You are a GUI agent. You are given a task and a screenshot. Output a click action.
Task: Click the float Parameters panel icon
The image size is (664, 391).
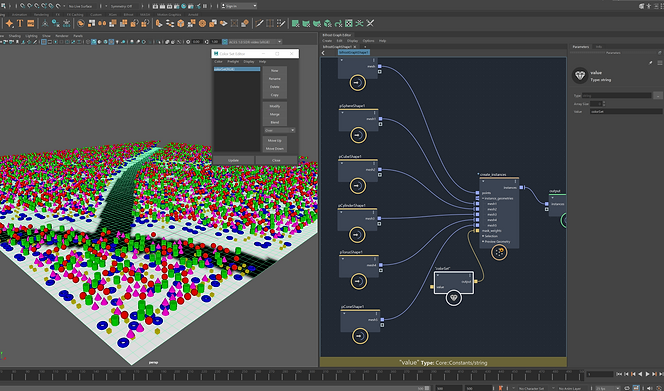(659, 53)
